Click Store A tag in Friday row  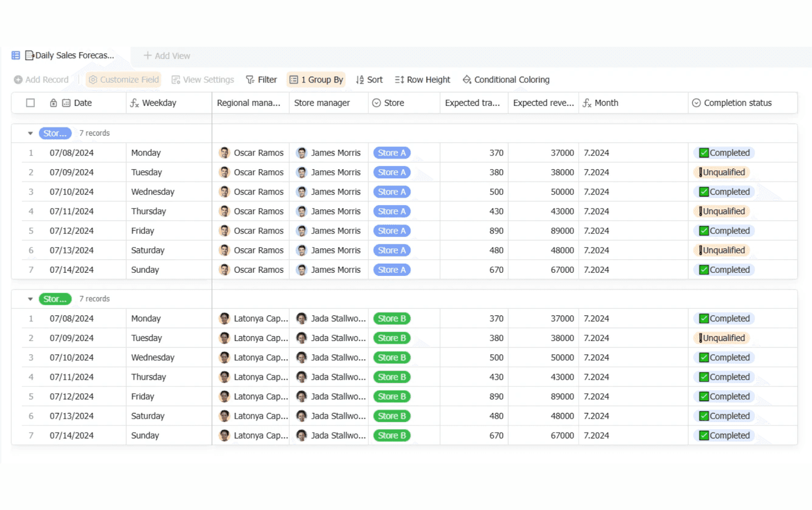pos(392,231)
